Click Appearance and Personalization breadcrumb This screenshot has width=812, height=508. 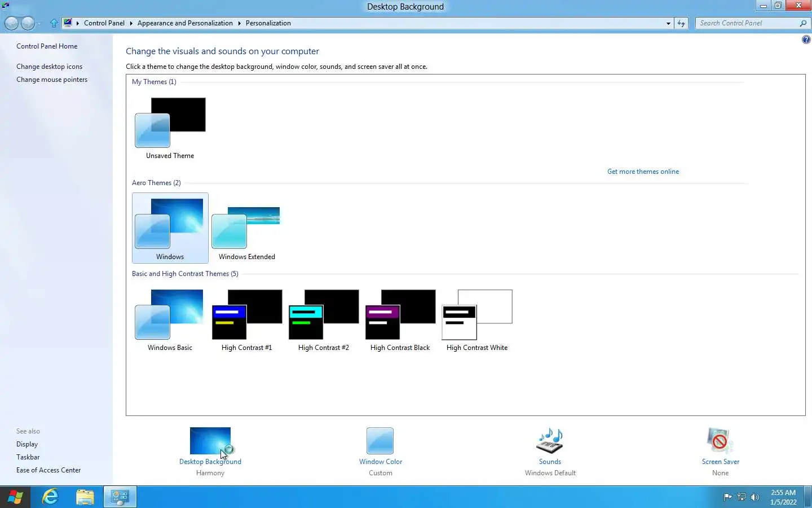pos(185,23)
